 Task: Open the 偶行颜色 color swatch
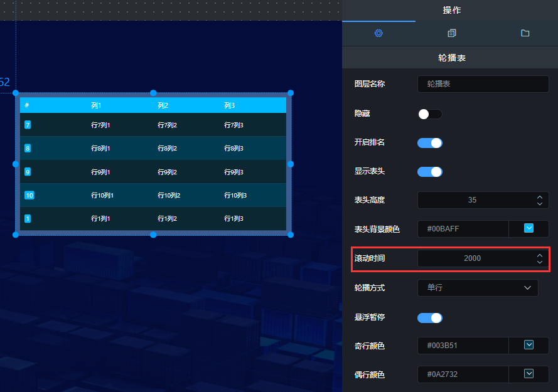(x=528, y=374)
